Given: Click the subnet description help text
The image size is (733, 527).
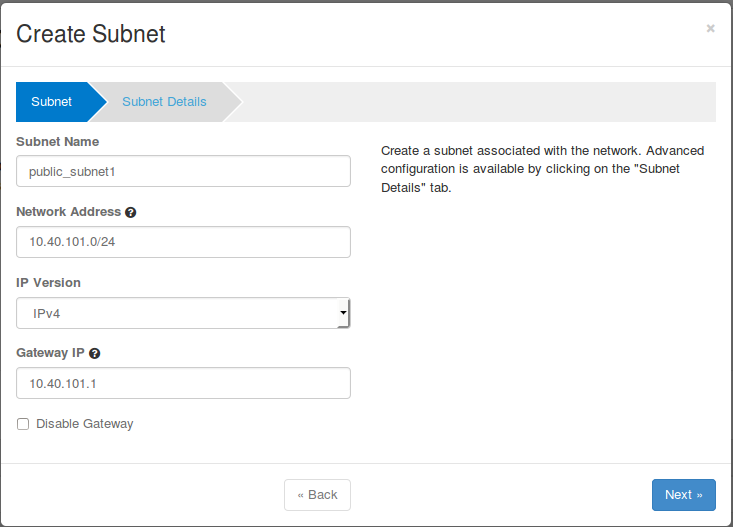Looking at the screenshot, I should tap(542, 169).
